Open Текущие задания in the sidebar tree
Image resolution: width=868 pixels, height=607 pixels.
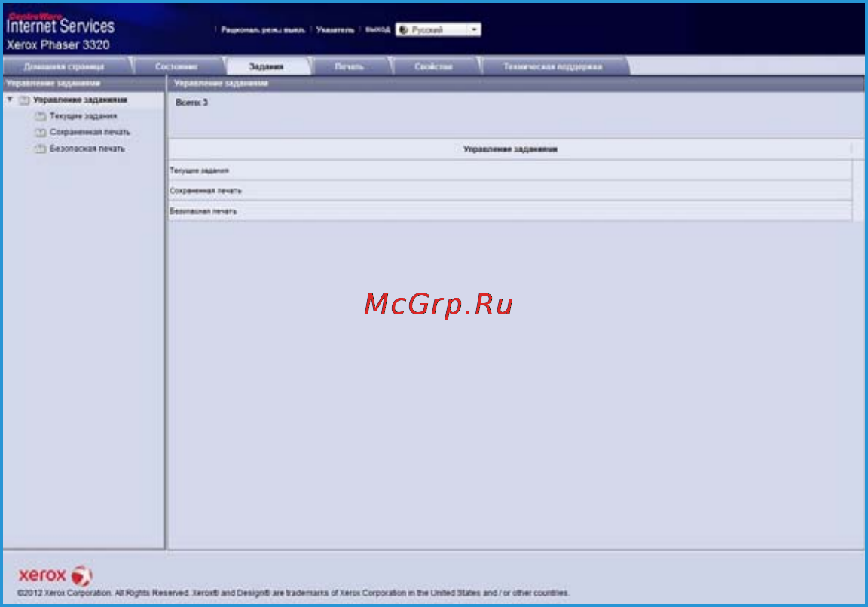tap(83, 116)
